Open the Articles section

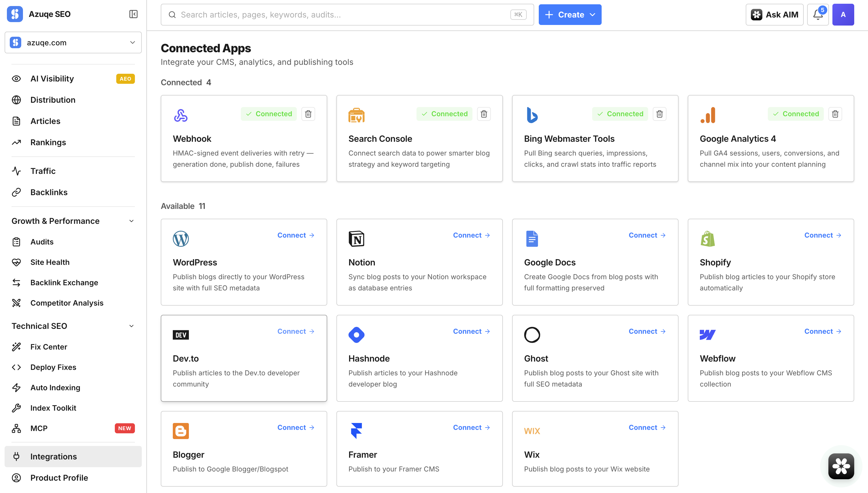coord(73,121)
